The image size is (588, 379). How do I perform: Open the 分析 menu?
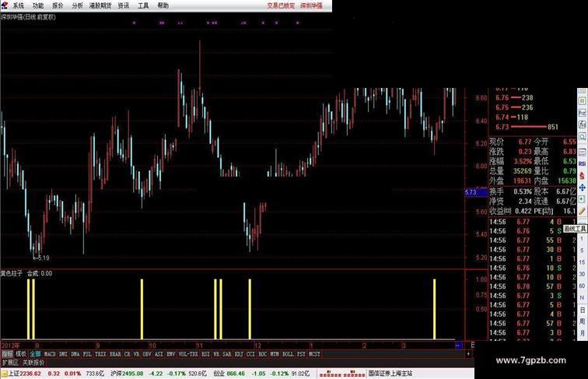click(78, 5)
